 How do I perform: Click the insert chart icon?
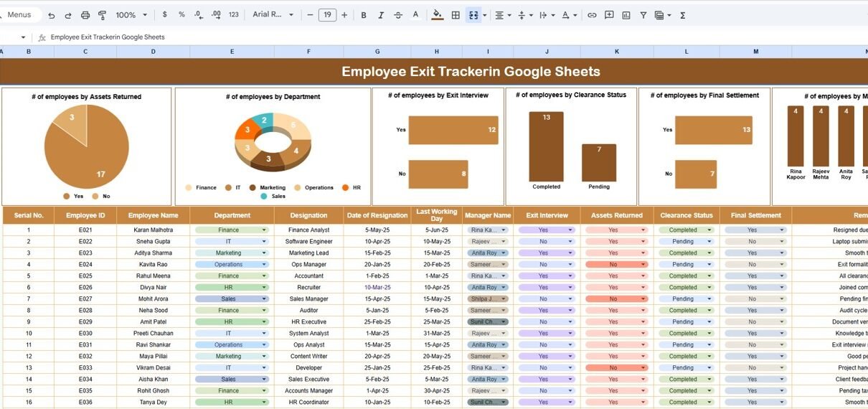(626, 15)
